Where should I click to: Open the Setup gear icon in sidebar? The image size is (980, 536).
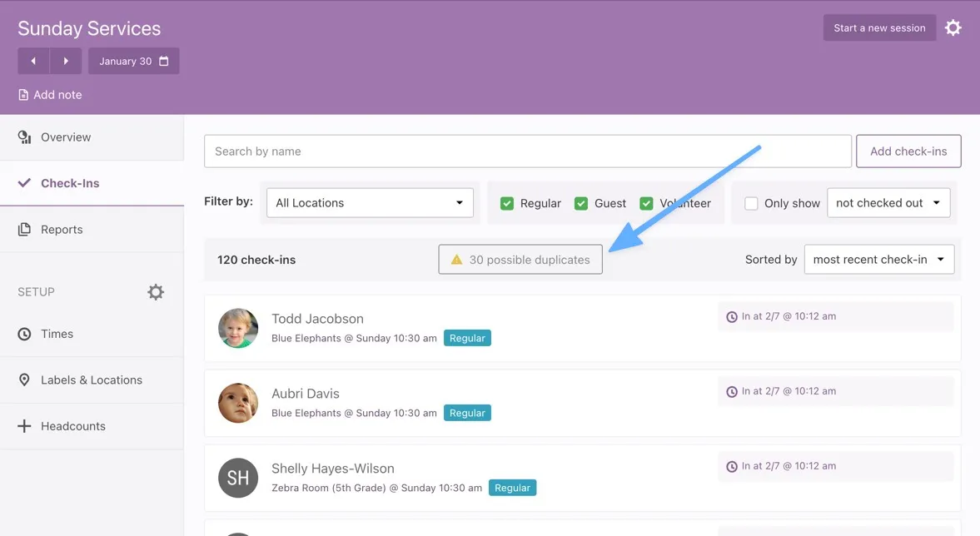[x=156, y=292]
